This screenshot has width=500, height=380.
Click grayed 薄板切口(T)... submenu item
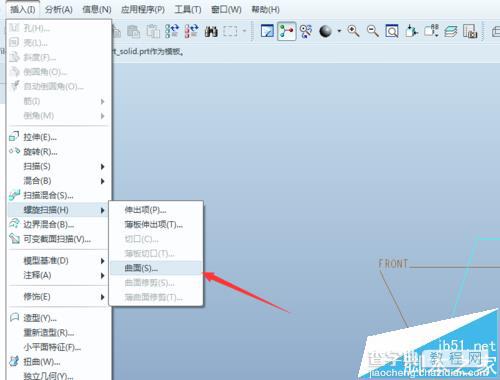click(156, 254)
